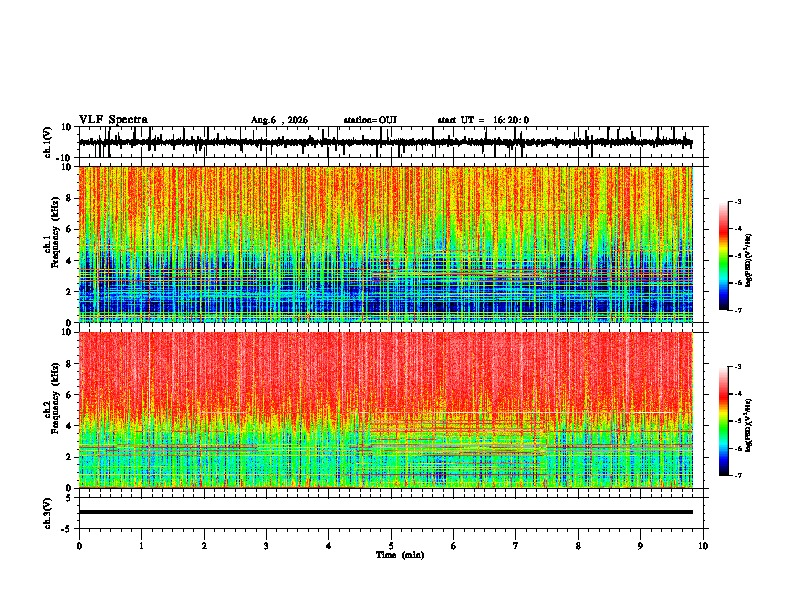This screenshot has width=792, height=612.
Task: Click the "3" tick on the Time axis
Action: [x=266, y=546]
